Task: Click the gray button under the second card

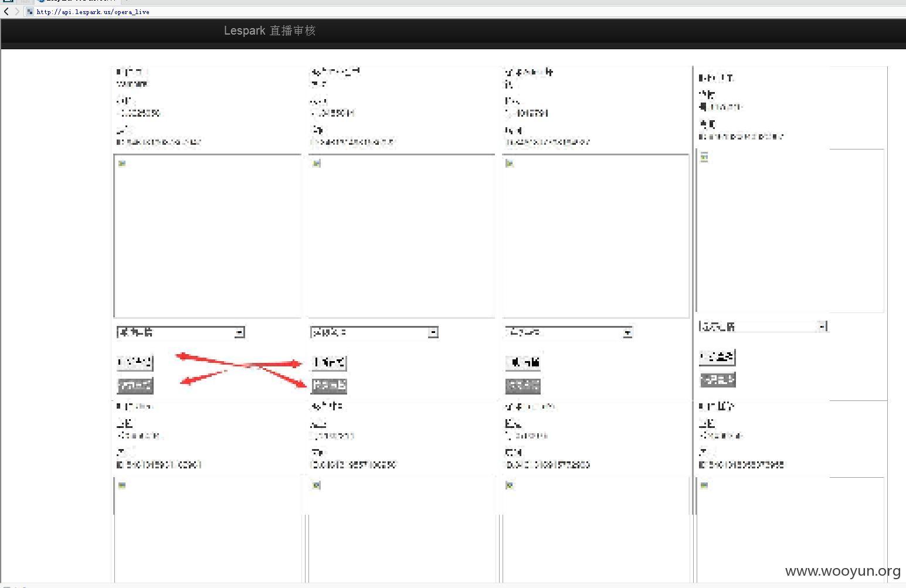Action: coord(329,386)
